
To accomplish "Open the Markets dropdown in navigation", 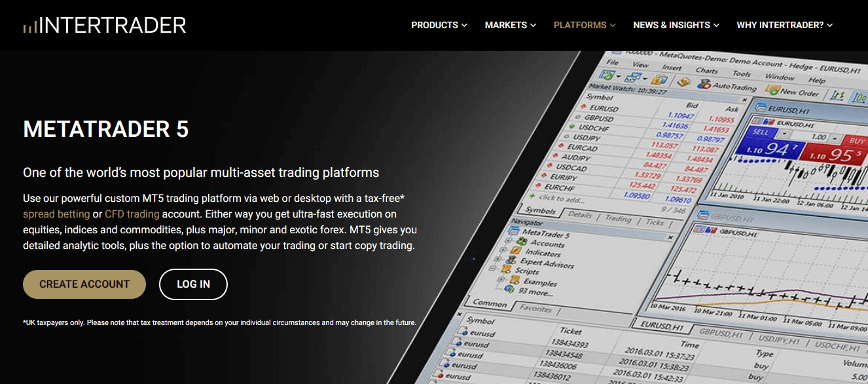I will (x=511, y=25).
